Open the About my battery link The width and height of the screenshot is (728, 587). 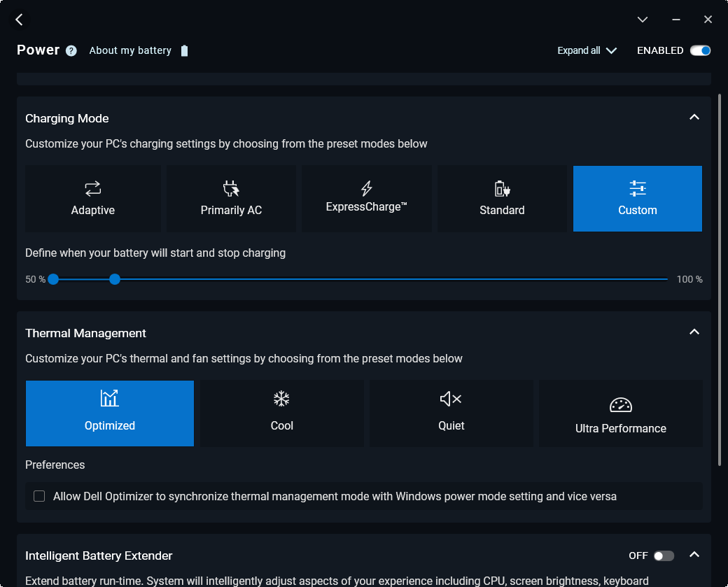131,50
